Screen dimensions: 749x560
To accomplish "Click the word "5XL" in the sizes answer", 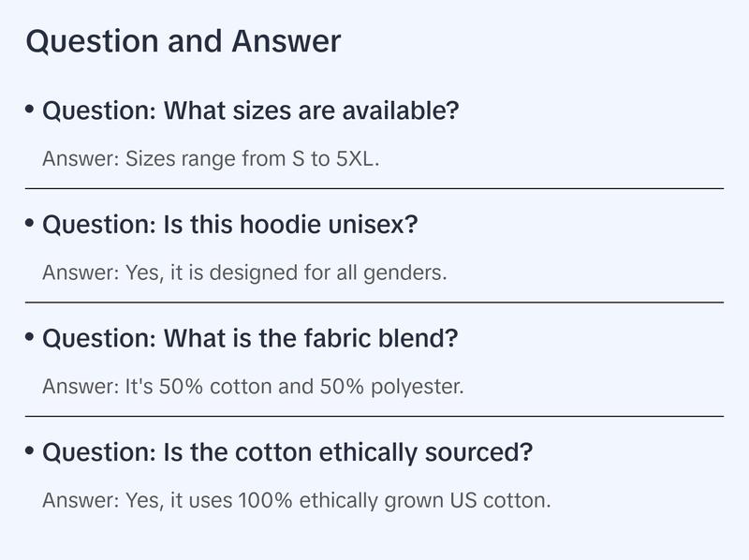I will (x=357, y=158).
